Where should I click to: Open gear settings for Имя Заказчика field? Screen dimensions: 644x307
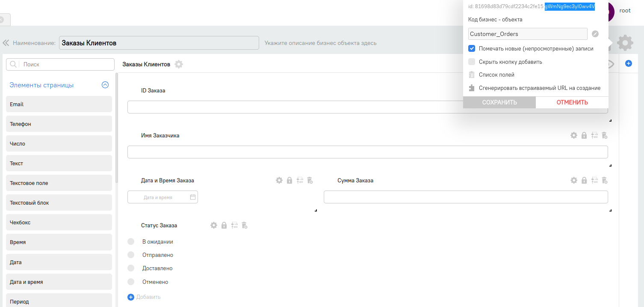tap(574, 135)
